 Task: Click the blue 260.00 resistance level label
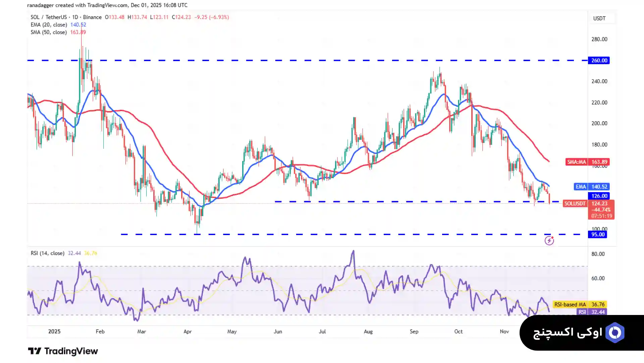[x=599, y=60]
